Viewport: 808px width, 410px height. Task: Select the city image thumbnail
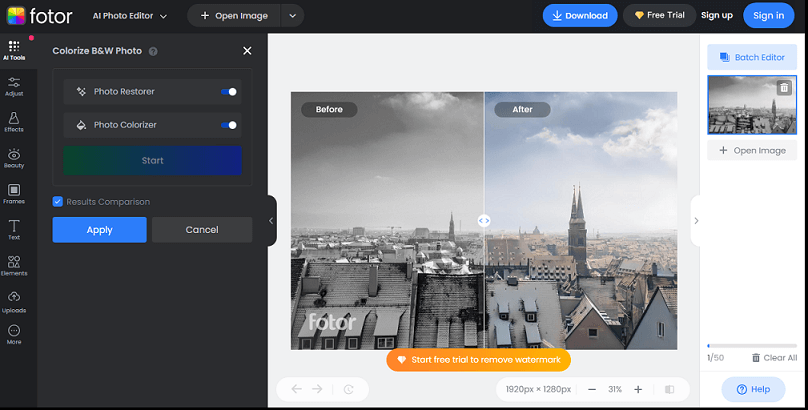[752, 105]
